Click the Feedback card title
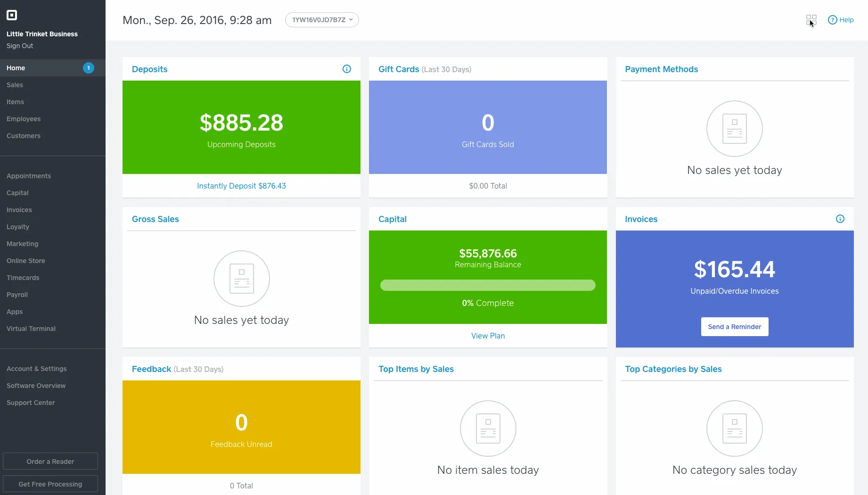 [152, 369]
